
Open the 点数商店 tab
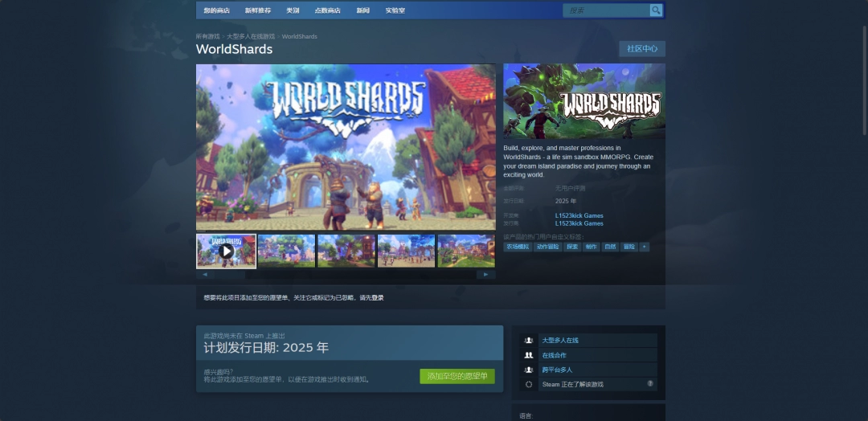pos(326,10)
